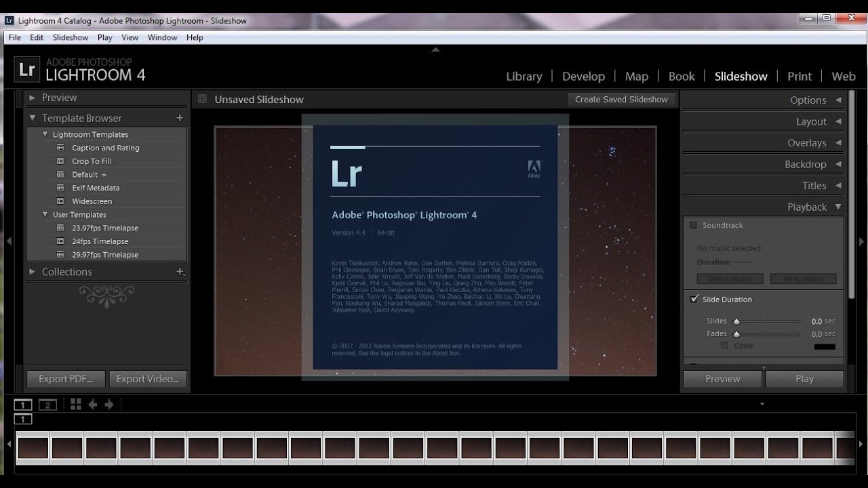
Task: Switch to the Develop module
Action: tap(583, 77)
